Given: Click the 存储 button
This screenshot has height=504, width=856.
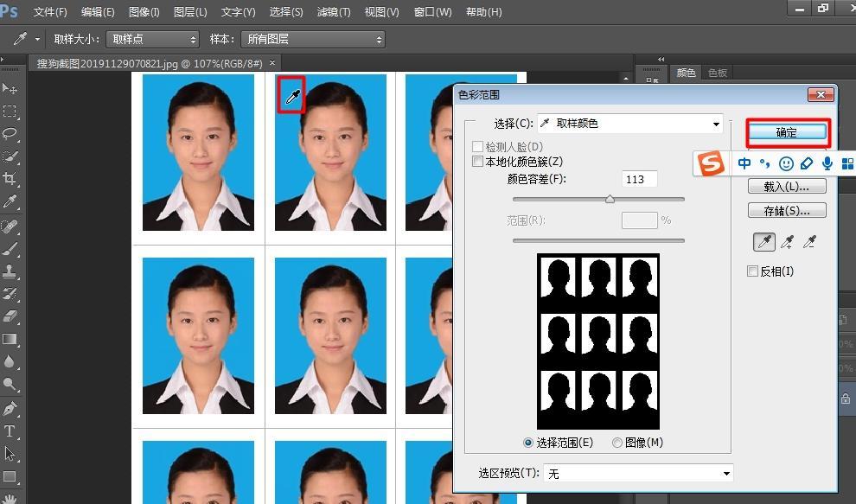Looking at the screenshot, I should tap(787, 210).
